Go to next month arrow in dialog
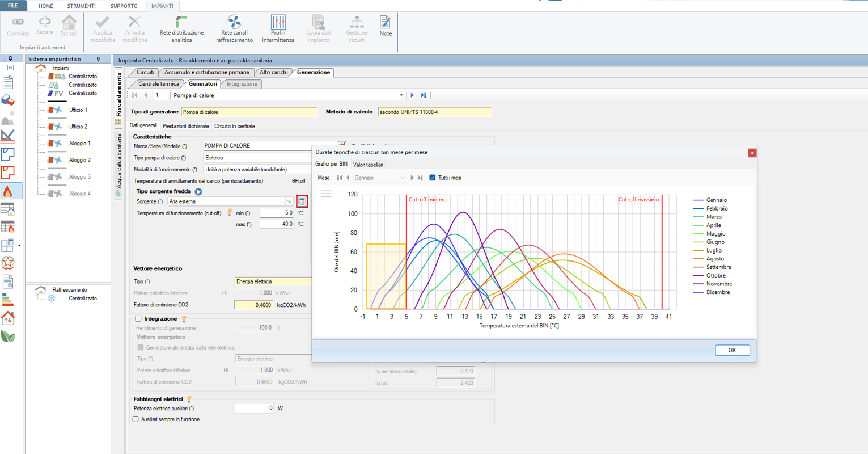This screenshot has height=454, width=868. pyautogui.click(x=412, y=178)
